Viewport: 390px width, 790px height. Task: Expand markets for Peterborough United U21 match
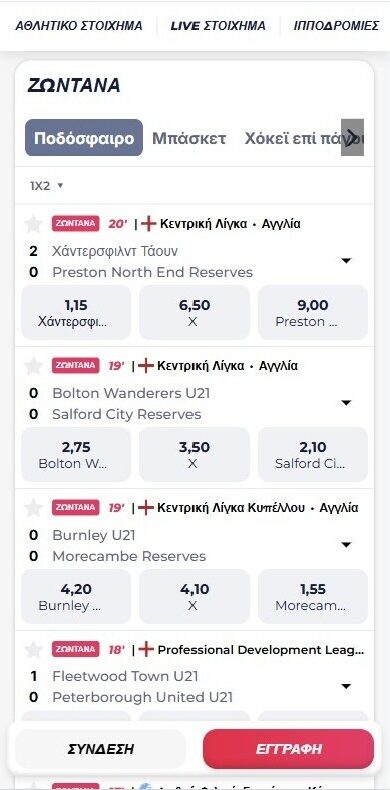coord(346,687)
